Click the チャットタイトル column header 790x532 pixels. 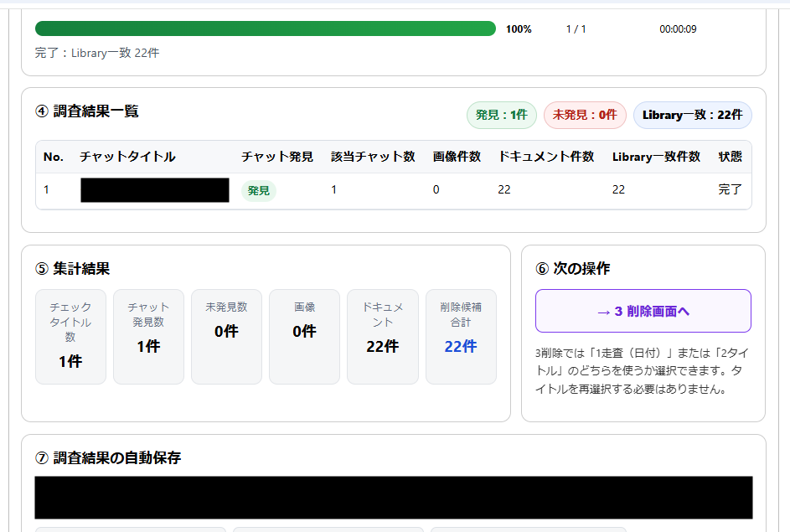(x=127, y=157)
